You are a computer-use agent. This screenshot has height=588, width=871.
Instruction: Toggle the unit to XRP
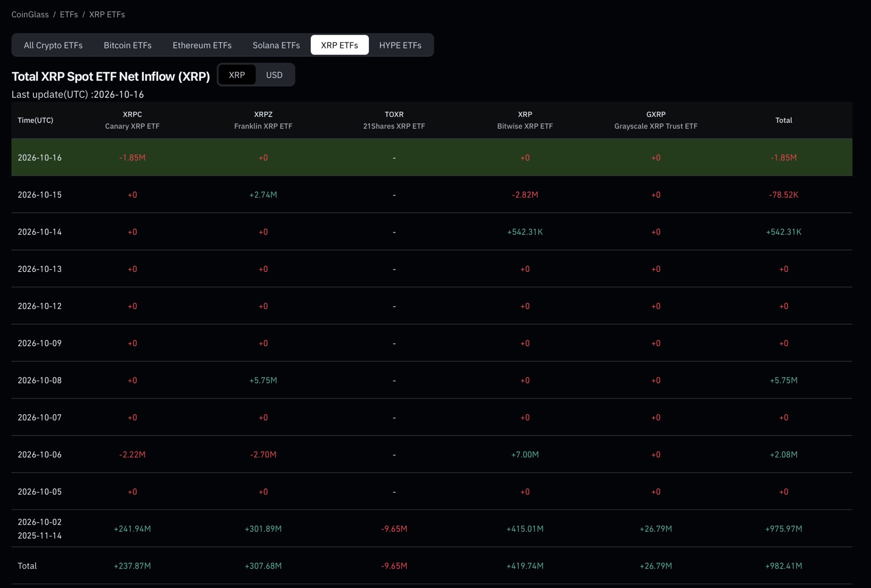click(237, 75)
